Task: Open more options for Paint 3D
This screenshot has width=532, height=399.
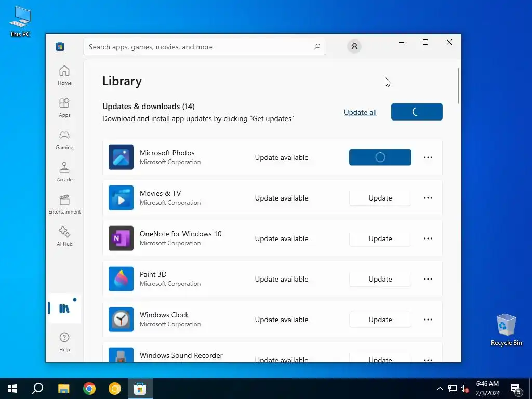Action: pyautogui.click(x=428, y=279)
